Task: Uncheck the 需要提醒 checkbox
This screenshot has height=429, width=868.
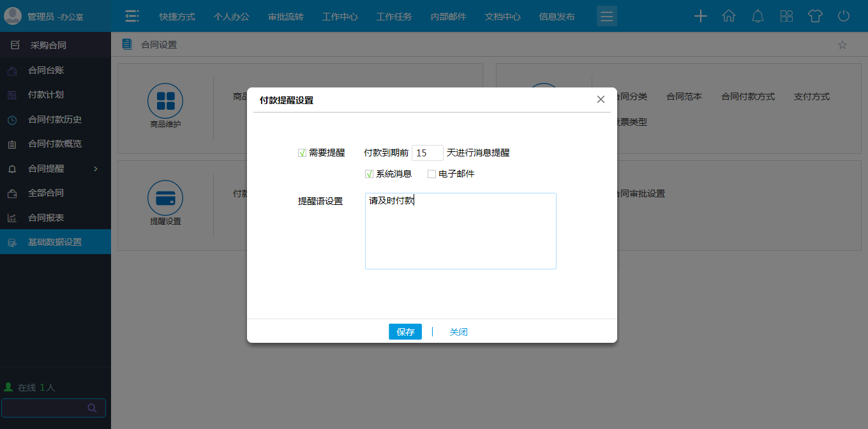Action: 301,153
